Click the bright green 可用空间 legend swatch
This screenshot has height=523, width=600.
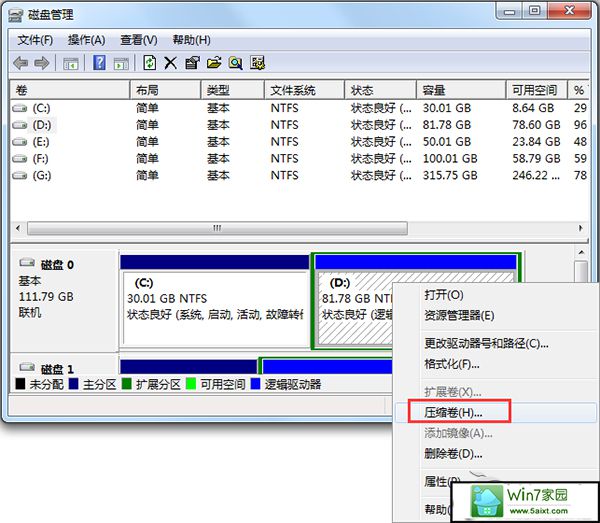coord(191,384)
